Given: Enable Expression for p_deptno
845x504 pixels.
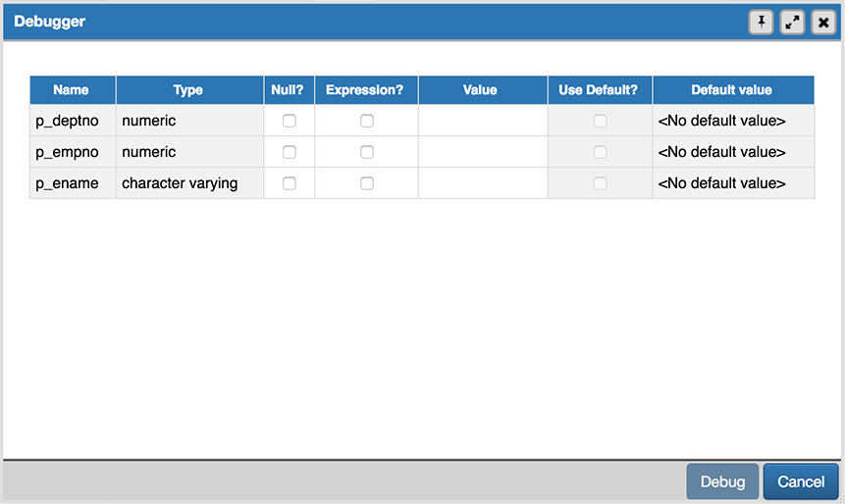Looking at the screenshot, I should tap(366, 121).
